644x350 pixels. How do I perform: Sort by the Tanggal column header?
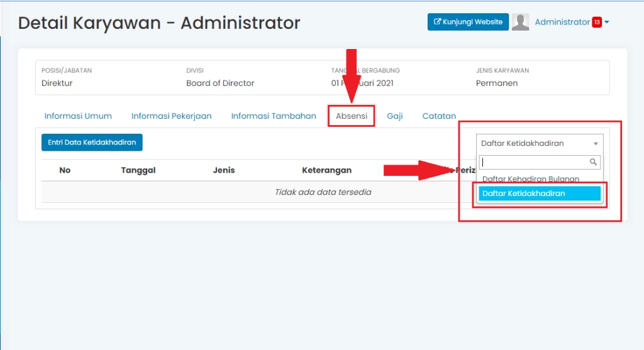tap(138, 170)
